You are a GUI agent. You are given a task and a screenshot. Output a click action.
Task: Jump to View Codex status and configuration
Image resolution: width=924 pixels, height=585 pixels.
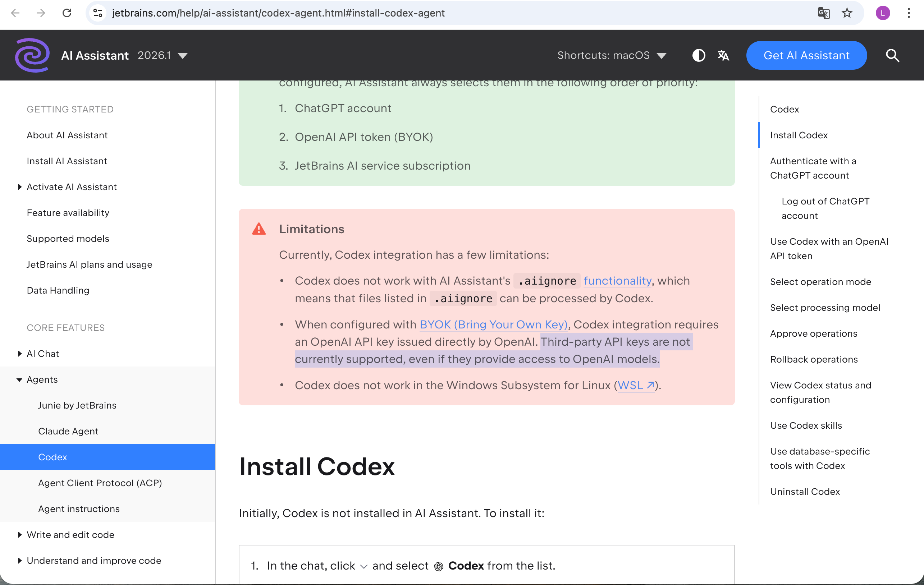coord(820,392)
